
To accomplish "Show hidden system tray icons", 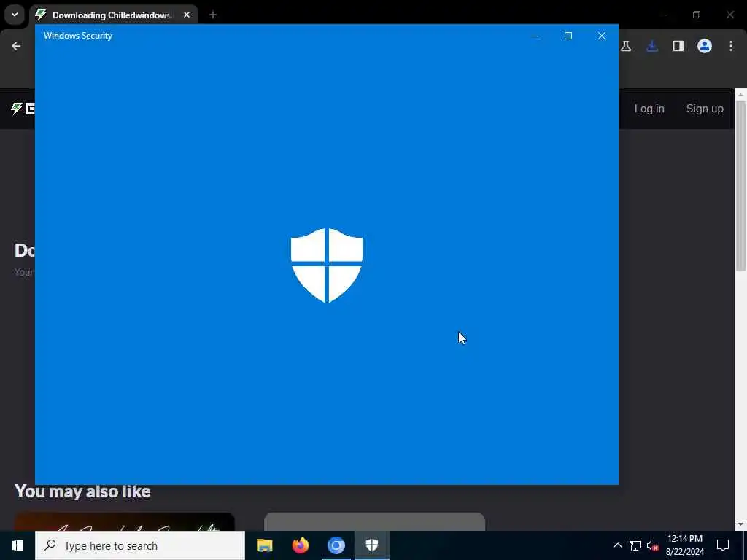I will 617,545.
